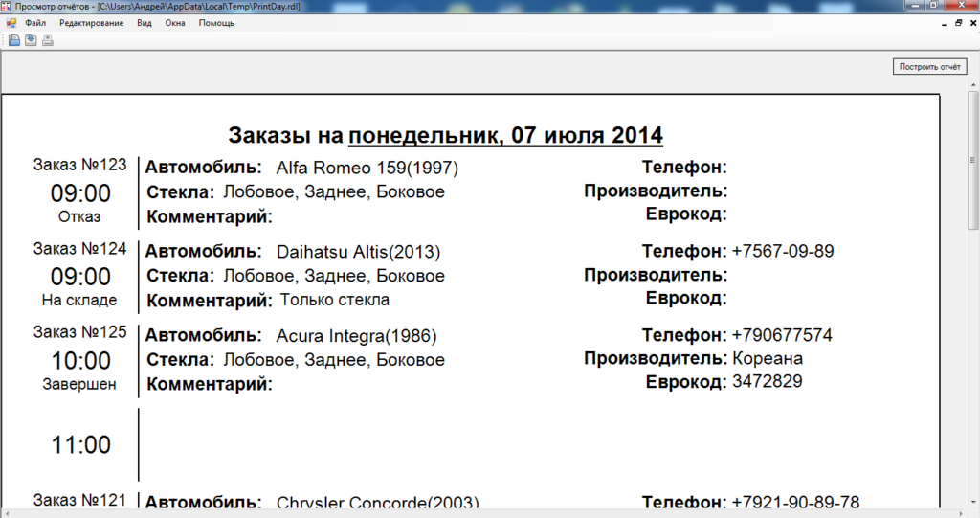Open the Помощь menu
Screen dimensions: 980x518
tap(216, 22)
